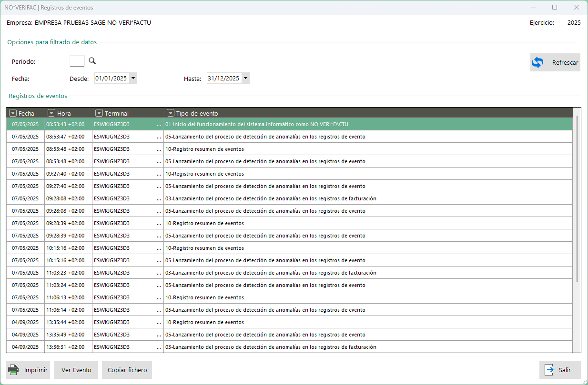Select the row at 11:06:14 +02:00
The image size is (588, 385).
[289, 310]
